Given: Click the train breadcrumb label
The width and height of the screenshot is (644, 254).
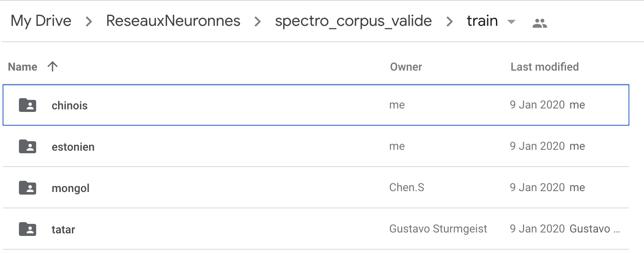Looking at the screenshot, I should 482,21.
